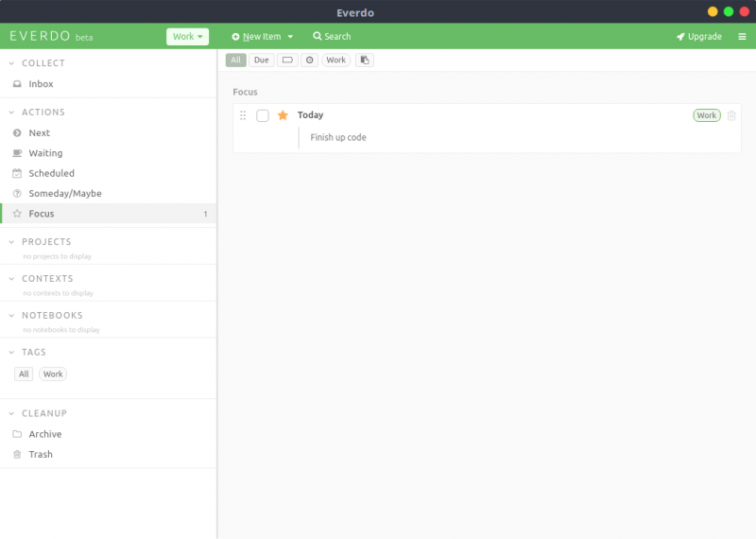Go to the Next actions list

click(39, 133)
